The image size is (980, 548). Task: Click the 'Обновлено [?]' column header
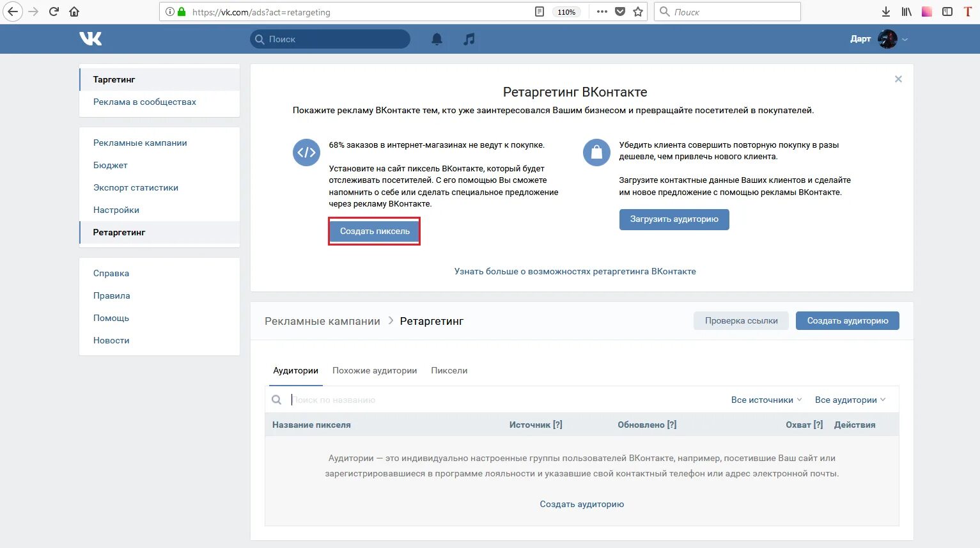[647, 425]
